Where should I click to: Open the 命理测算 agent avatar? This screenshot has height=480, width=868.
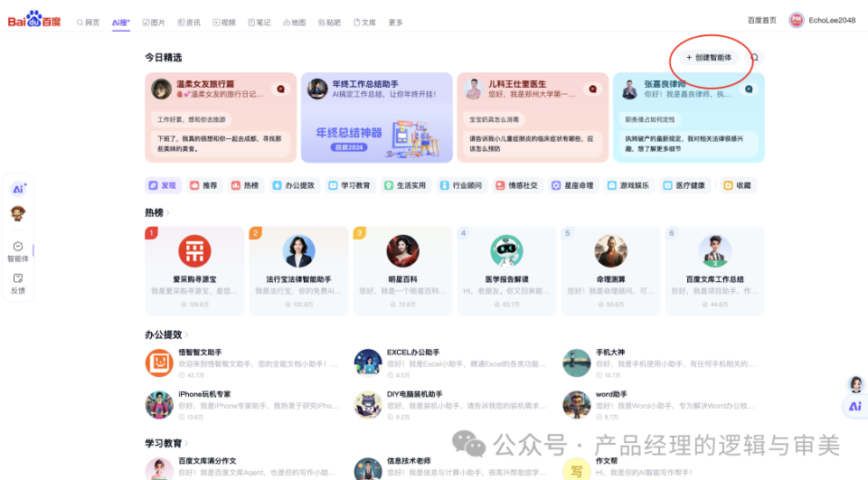coord(610,250)
